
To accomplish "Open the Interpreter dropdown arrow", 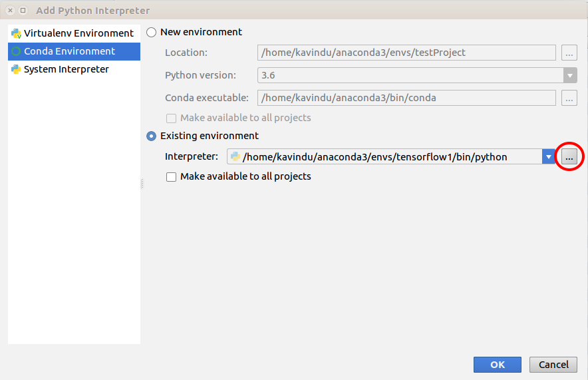I will point(549,157).
